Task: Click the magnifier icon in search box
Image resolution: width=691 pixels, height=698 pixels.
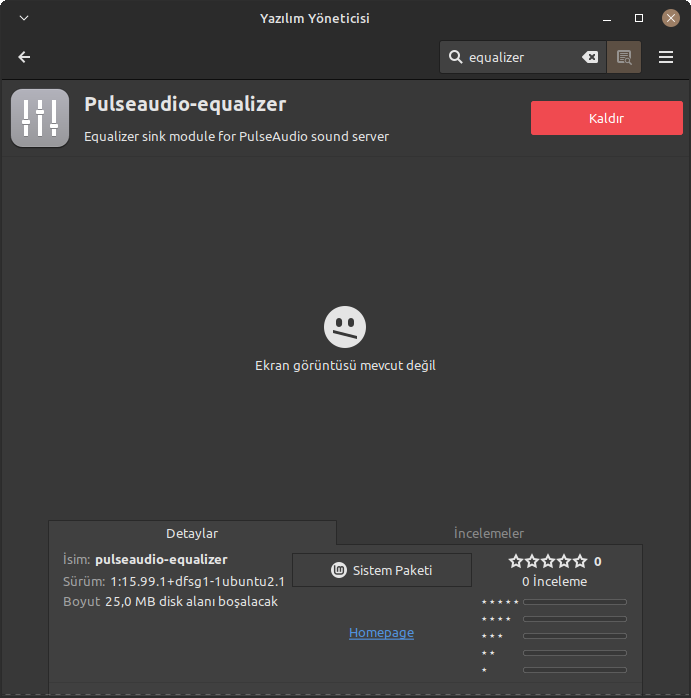Action: pos(455,57)
